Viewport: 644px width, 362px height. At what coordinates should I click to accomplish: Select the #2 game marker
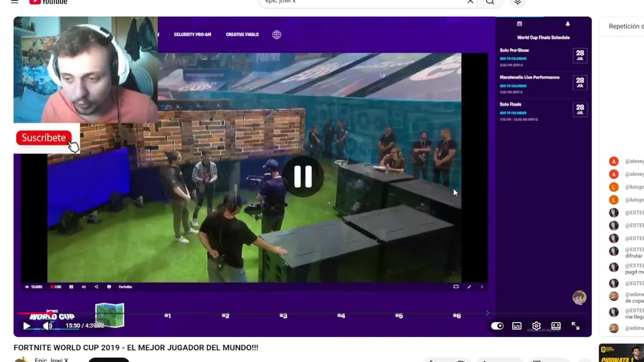pos(225,316)
